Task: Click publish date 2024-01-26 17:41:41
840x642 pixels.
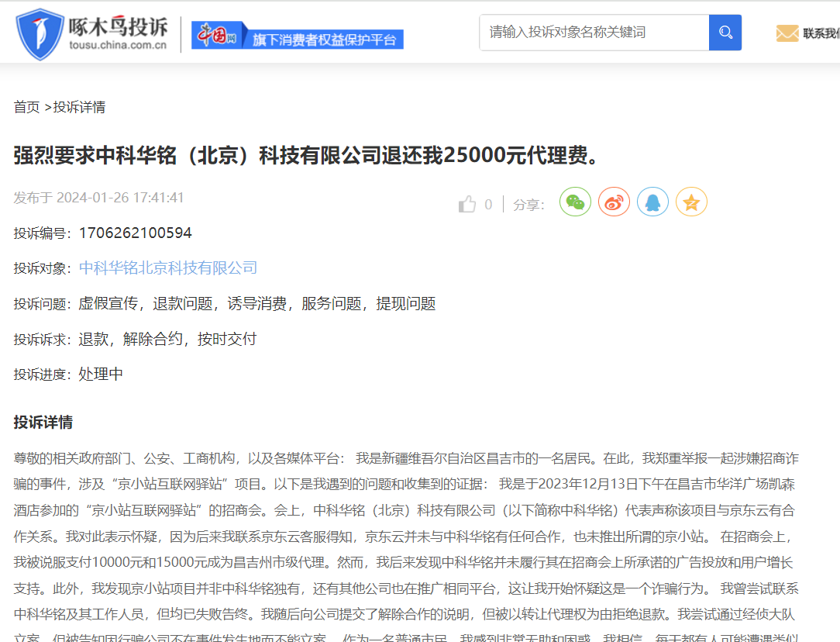Action: pos(120,198)
